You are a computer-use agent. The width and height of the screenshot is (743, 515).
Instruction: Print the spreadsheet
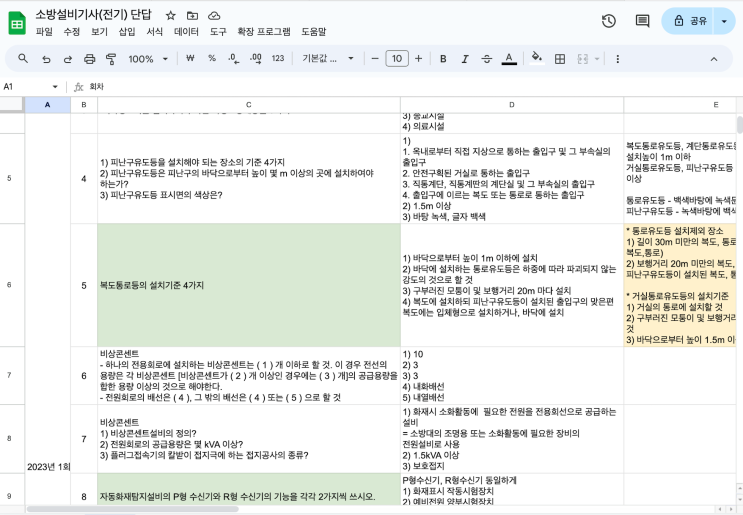coord(90,59)
